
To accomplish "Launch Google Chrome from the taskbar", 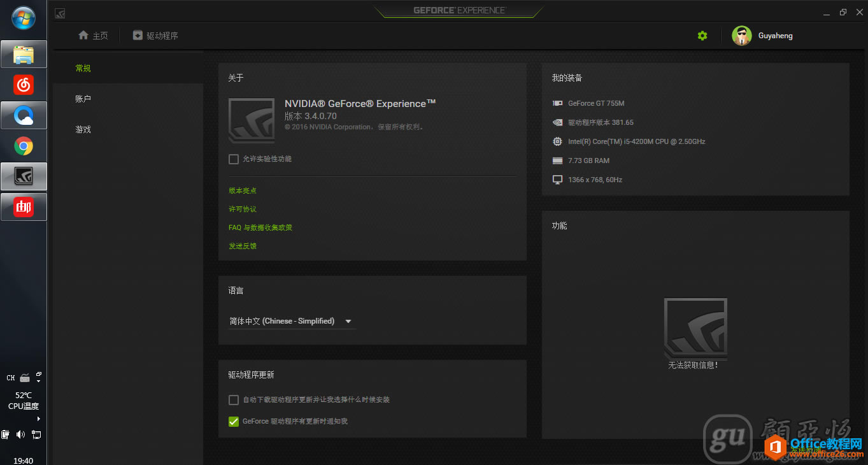I will coord(24,146).
